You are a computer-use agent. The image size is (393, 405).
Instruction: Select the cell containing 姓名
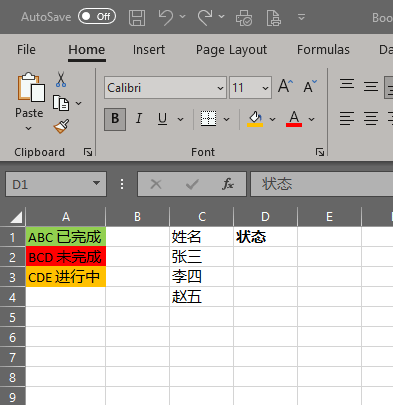[x=202, y=237]
